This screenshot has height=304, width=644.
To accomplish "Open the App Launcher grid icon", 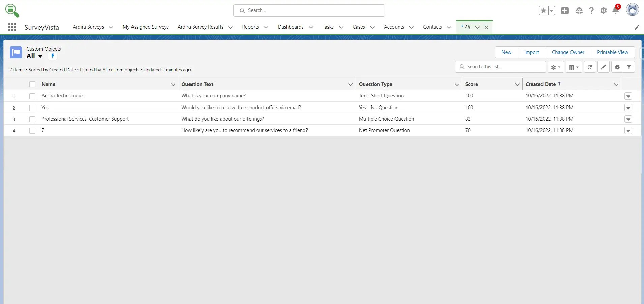I will coord(12,27).
